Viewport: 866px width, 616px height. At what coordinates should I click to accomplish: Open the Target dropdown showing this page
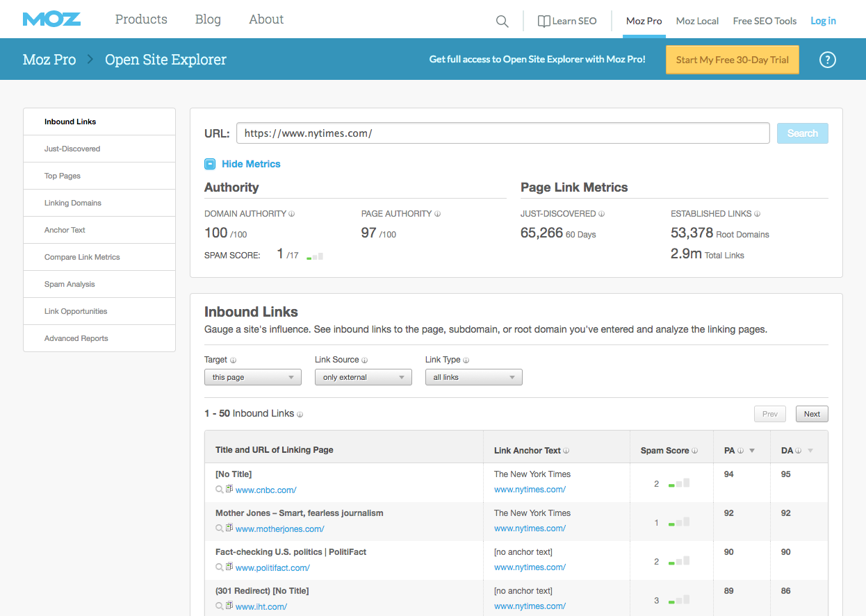tap(252, 377)
